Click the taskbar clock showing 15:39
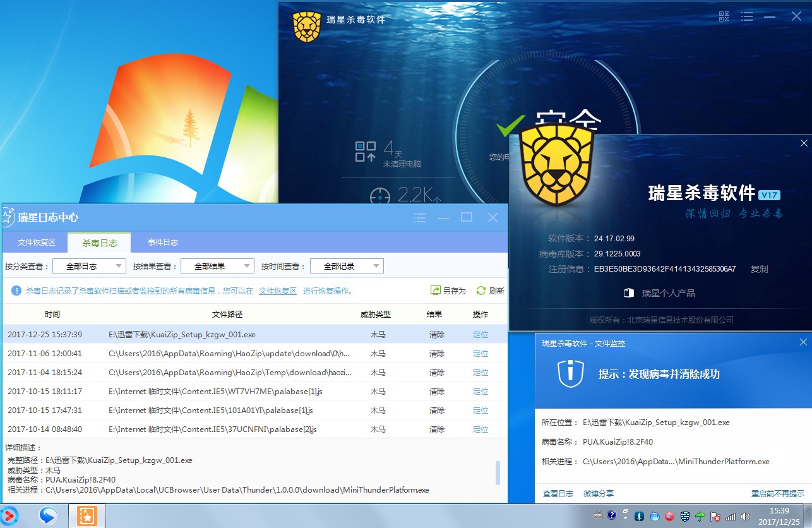Image resolution: width=812 pixels, height=528 pixels. [780, 516]
